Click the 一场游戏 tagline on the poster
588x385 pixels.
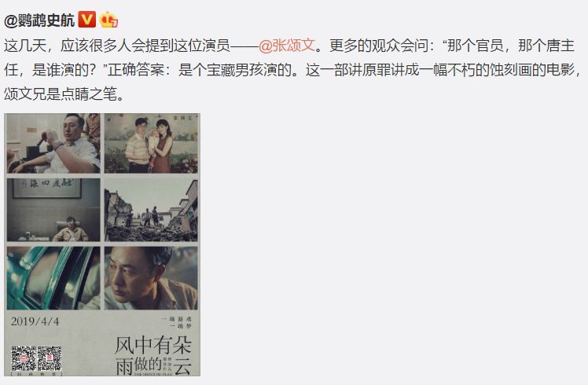tap(177, 319)
